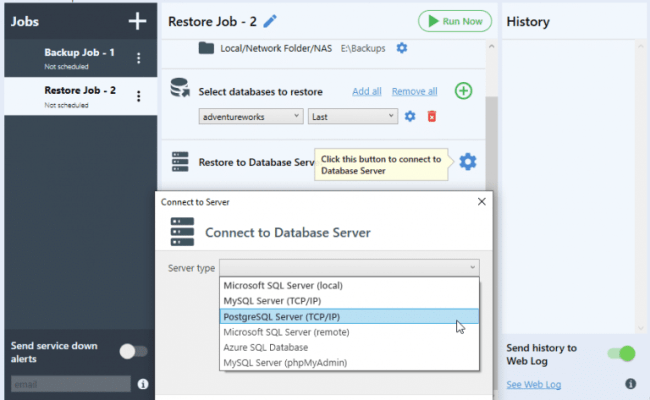This screenshot has width=650, height=400.
Task: Click Add all link
Action: click(366, 91)
